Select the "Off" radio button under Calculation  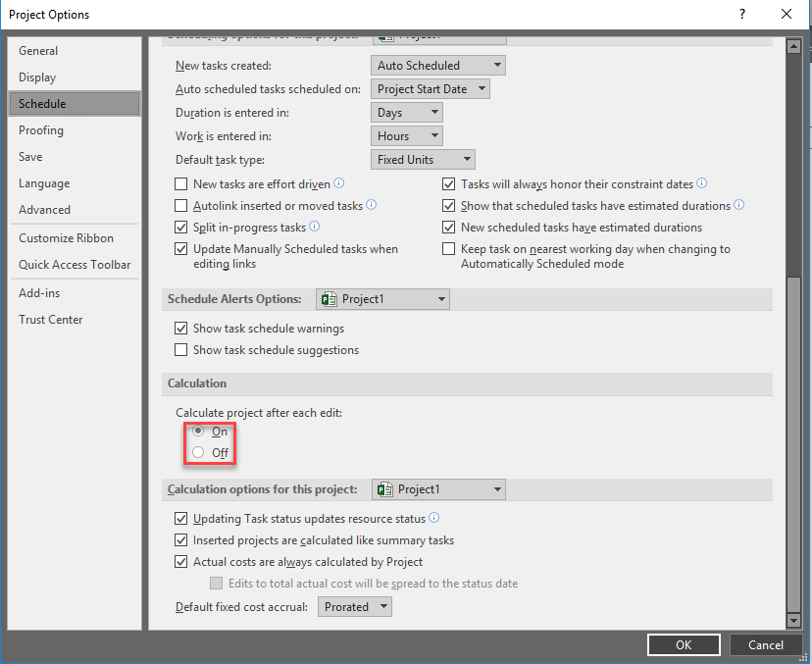click(x=200, y=452)
